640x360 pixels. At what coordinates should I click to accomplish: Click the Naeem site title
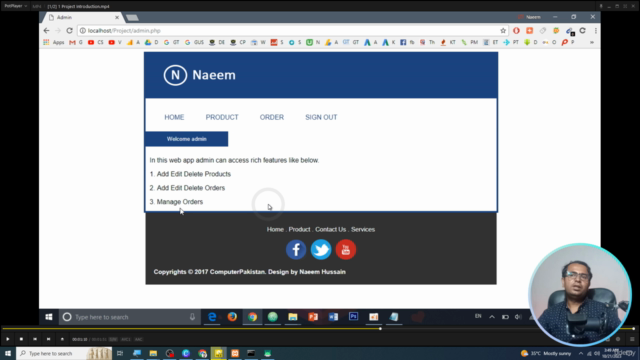click(x=214, y=75)
